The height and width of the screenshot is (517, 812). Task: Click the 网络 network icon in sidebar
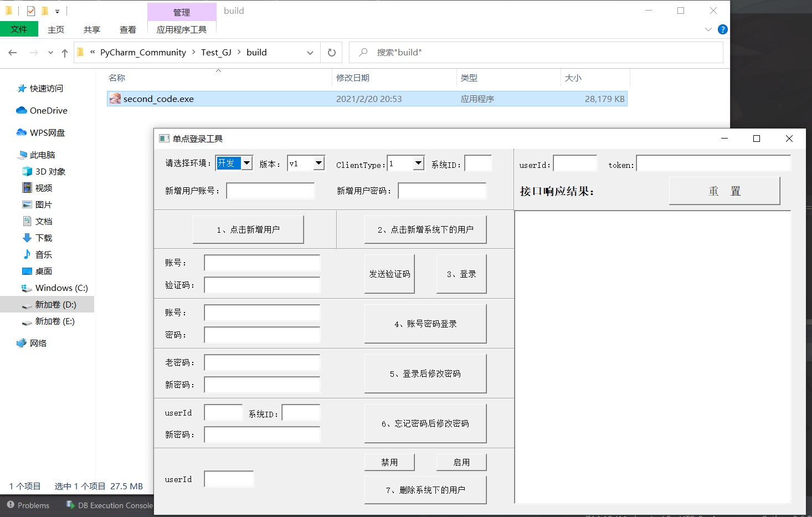pyautogui.click(x=22, y=342)
